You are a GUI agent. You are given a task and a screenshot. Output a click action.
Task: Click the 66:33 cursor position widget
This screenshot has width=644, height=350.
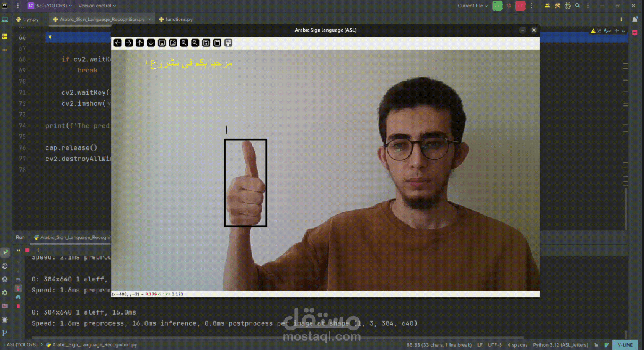[x=439, y=345]
